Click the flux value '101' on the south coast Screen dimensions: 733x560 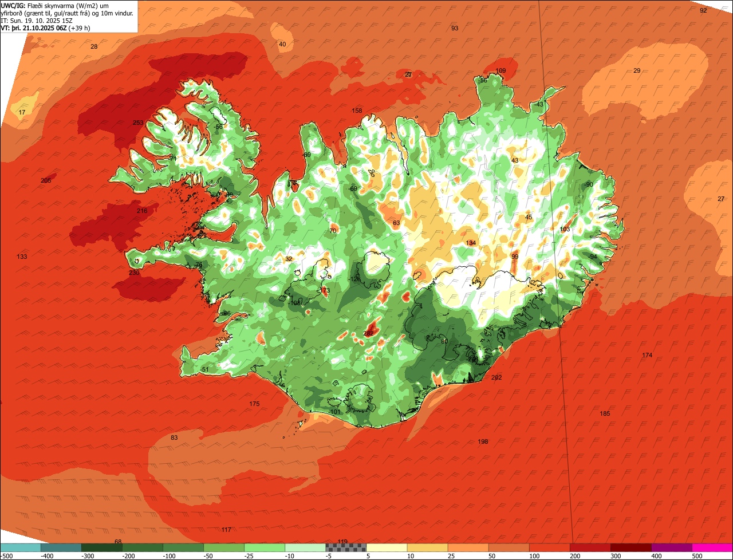336,412
